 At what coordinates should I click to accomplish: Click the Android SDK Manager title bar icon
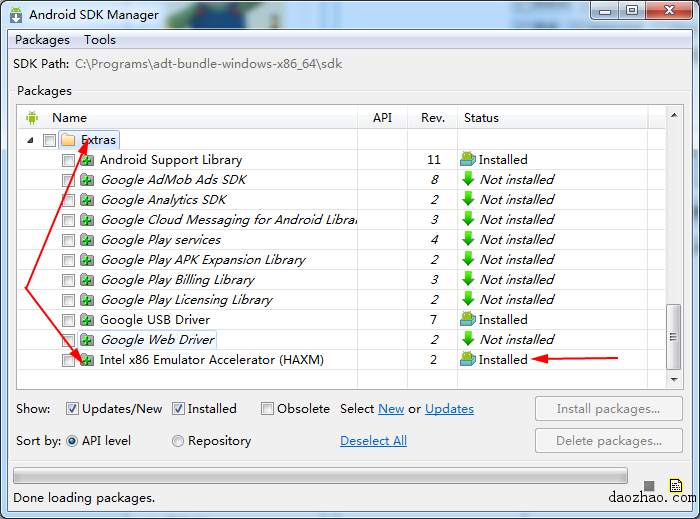click(16, 15)
